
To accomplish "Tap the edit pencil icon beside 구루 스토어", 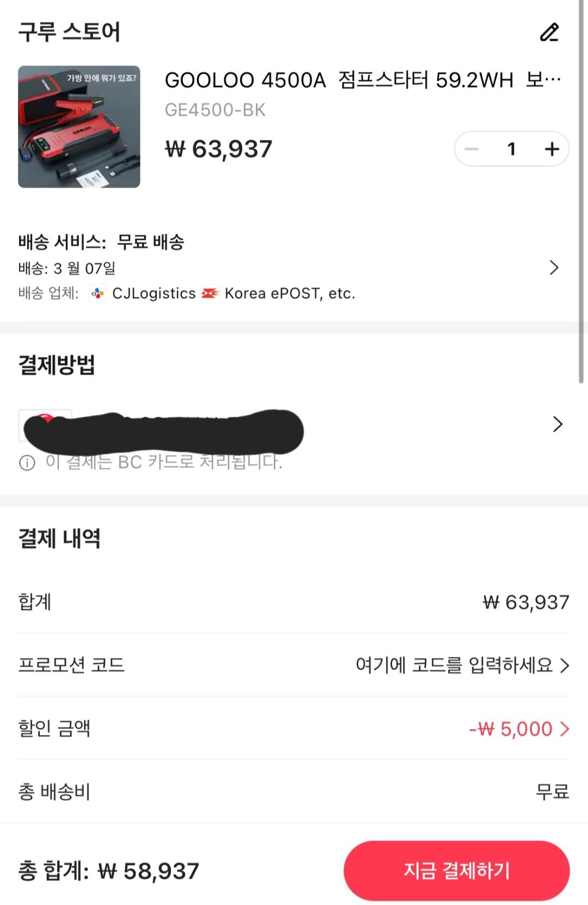I will [x=549, y=32].
